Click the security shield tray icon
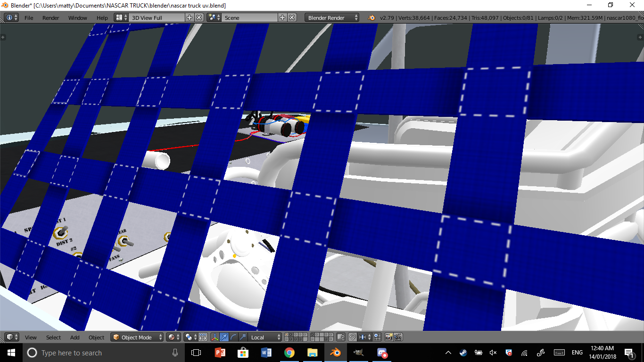 click(x=508, y=353)
